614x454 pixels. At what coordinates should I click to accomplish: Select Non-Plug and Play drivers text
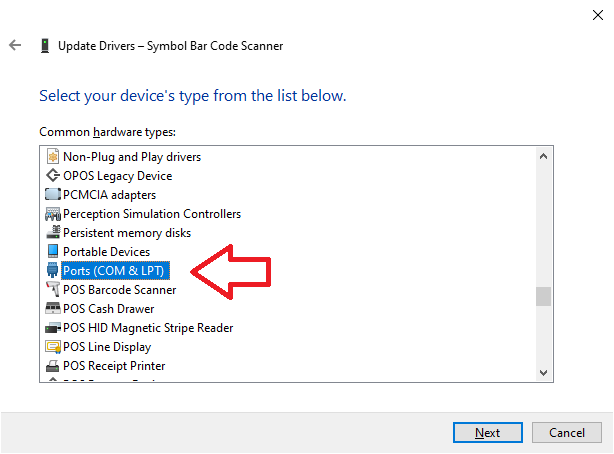point(132,157)
